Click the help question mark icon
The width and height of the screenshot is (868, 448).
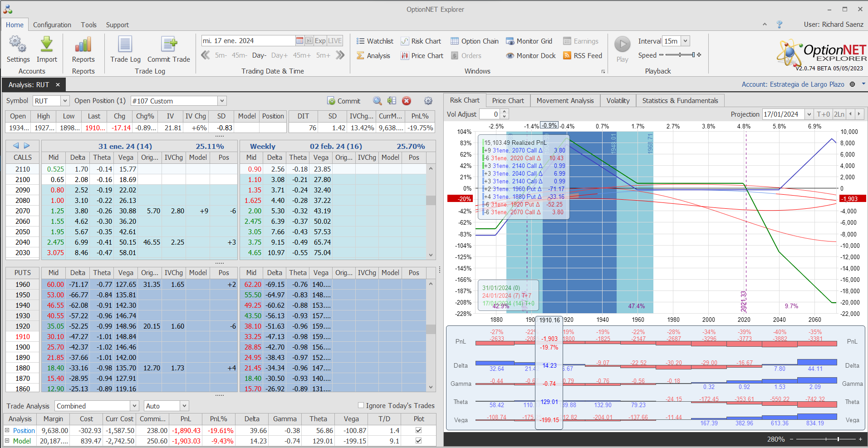(780, 25)
